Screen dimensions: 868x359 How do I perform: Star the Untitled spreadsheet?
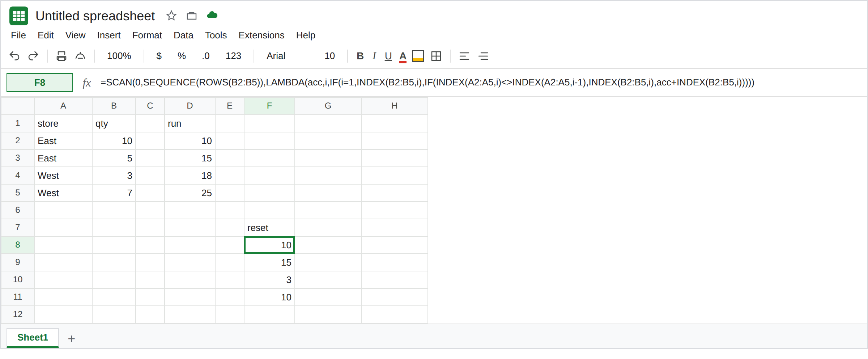tap(171, 16)
